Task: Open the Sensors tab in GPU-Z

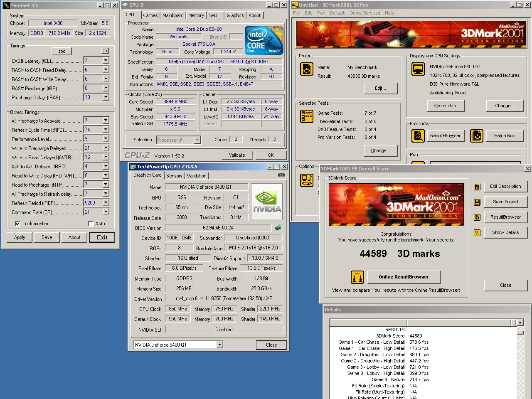Action: (174, 176)
